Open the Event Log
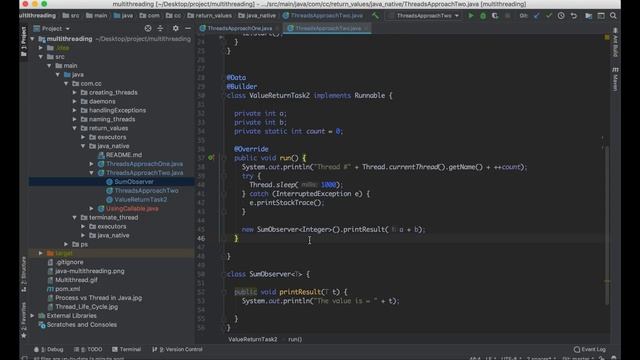640x360 pixels. coord(590,349)
